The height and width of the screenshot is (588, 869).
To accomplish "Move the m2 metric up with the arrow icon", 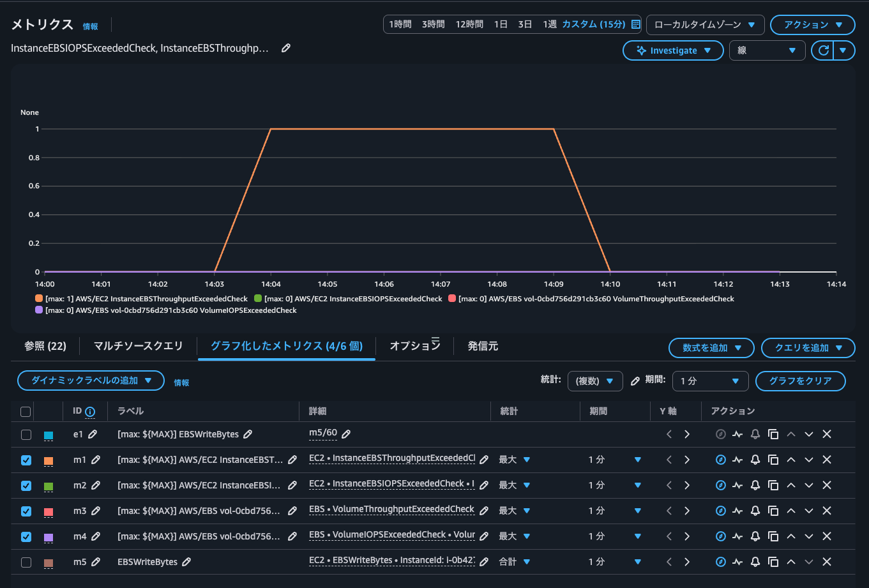I will [791, 485].
